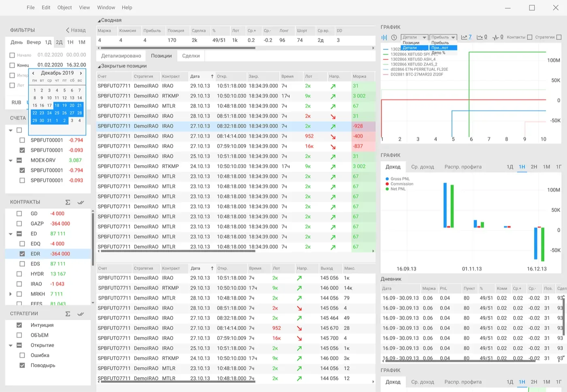Select day 25 in the December calendar
This screenshot has height=392, width=567.
click(57, 113)
